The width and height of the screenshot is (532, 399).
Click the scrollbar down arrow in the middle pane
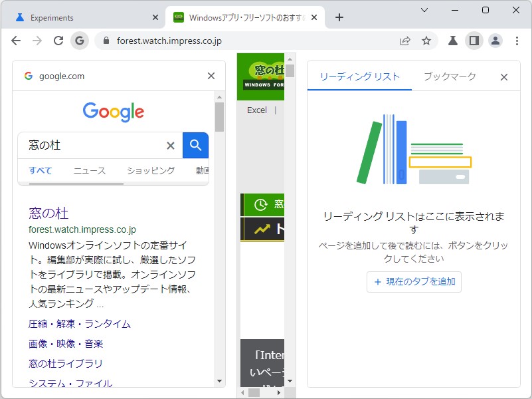pos(289,381)
